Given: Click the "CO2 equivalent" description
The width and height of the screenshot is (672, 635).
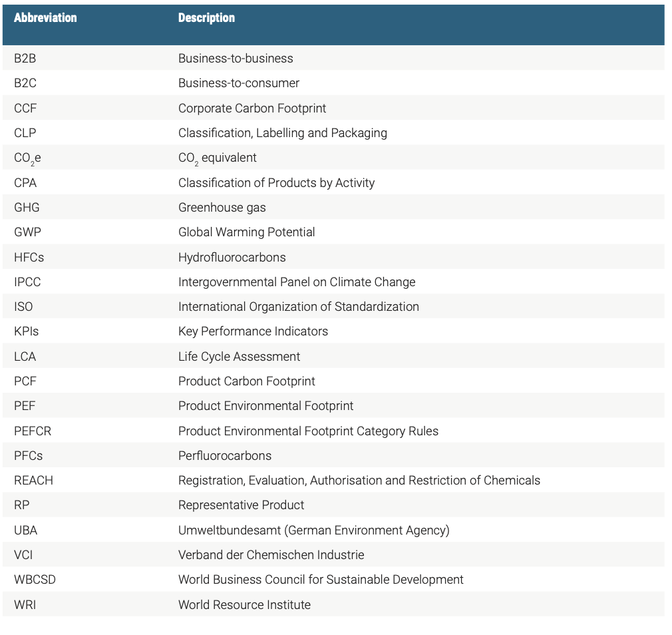Looking at the screenshot, I should click(218, 158).
